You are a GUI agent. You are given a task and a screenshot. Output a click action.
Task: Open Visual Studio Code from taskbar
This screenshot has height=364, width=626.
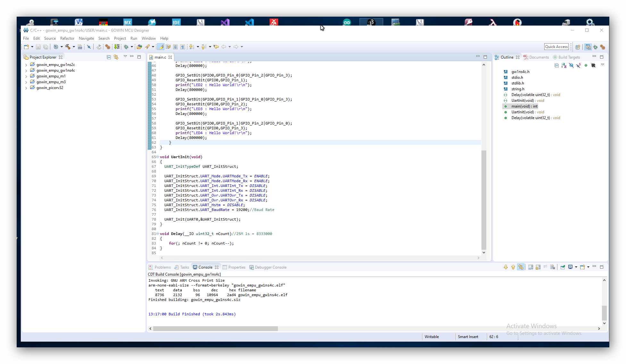point(249,22)
